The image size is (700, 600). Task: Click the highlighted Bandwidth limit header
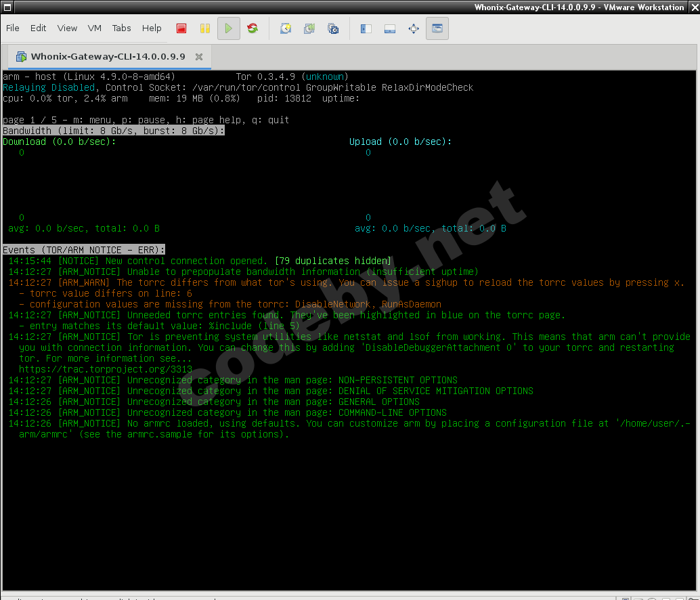coord(113,131)
